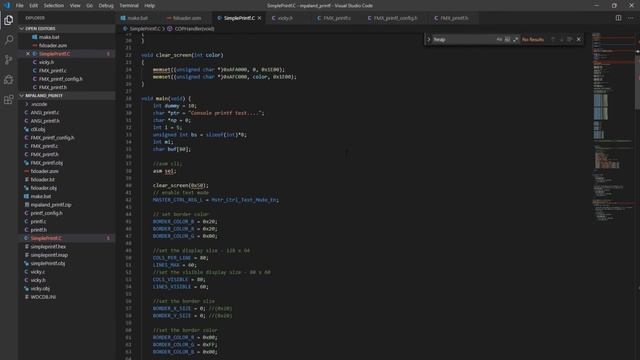
Task: Go to next match in find widget
Action: (x=561, y=40)
